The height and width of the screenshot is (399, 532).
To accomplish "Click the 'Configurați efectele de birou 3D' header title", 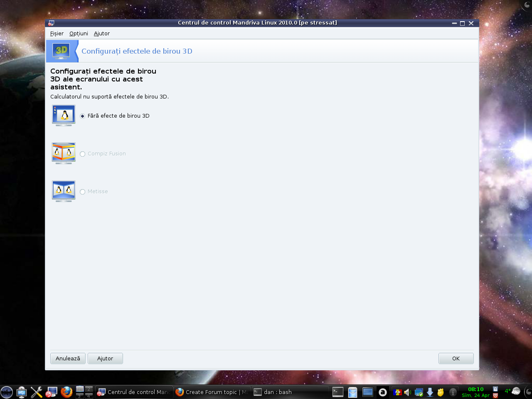I will pyautogui.click(x=137, y=51).
